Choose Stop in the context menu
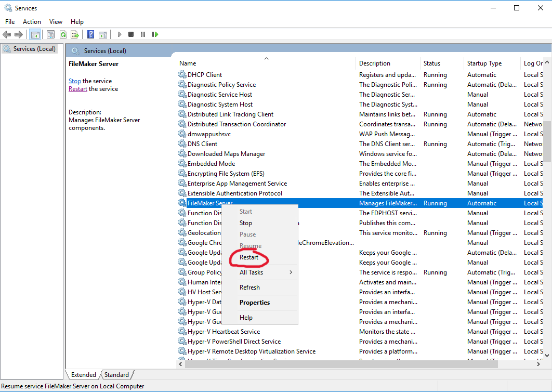Image resolution: width=552 pixels, height=392 pixels. click(260, 223)
